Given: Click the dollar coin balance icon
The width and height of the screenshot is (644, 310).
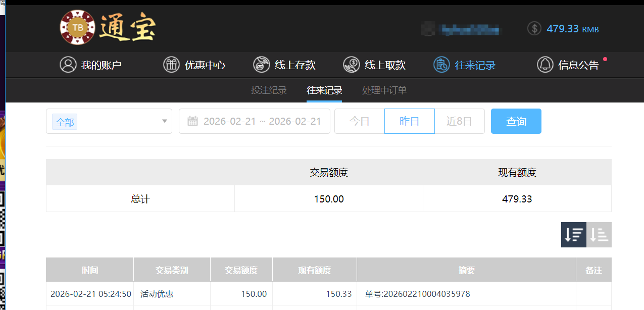Looking at the screenshot, I should (534, 28).
